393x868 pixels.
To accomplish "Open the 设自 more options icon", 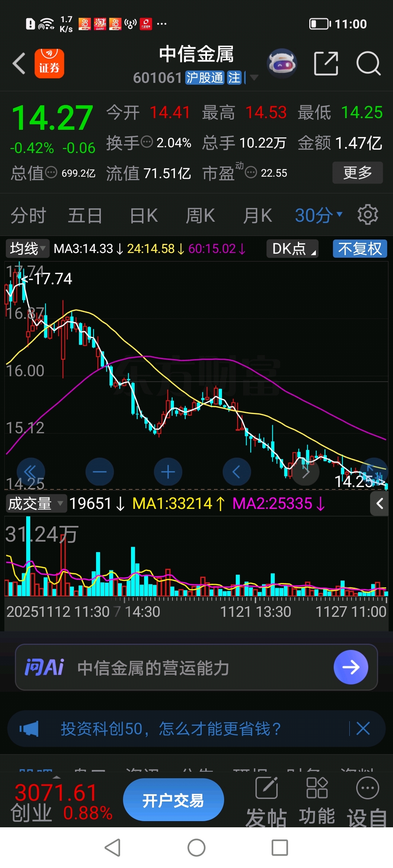I will [x=368, y=788].
